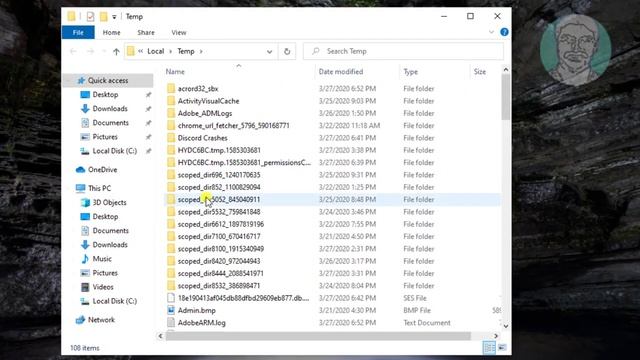Select scoped_dir8420_972044943 folder icon
Screen dimensions: 640x360
pos(171,261)
